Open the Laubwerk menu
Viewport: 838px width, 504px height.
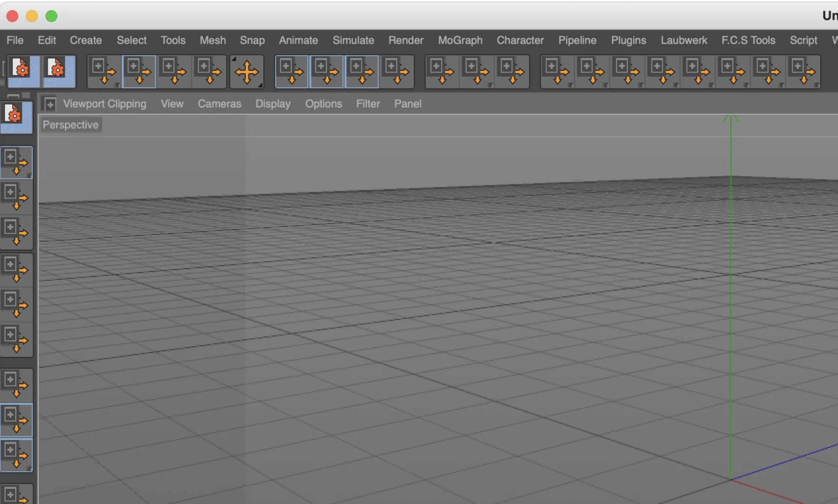683,40
